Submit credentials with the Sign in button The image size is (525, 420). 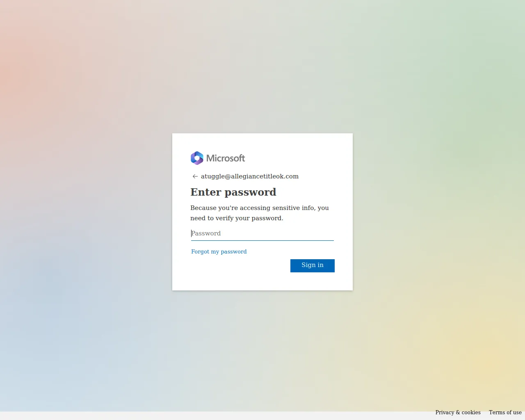pyautogui.click(x=313, y=265)
